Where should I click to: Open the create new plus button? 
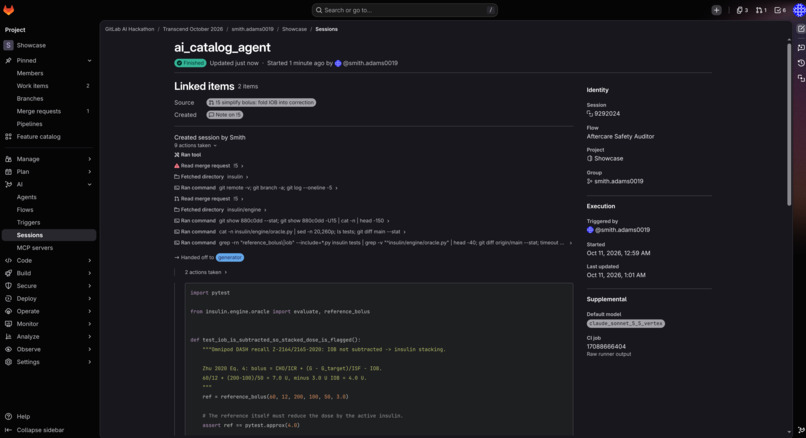[x=716, y=10]
